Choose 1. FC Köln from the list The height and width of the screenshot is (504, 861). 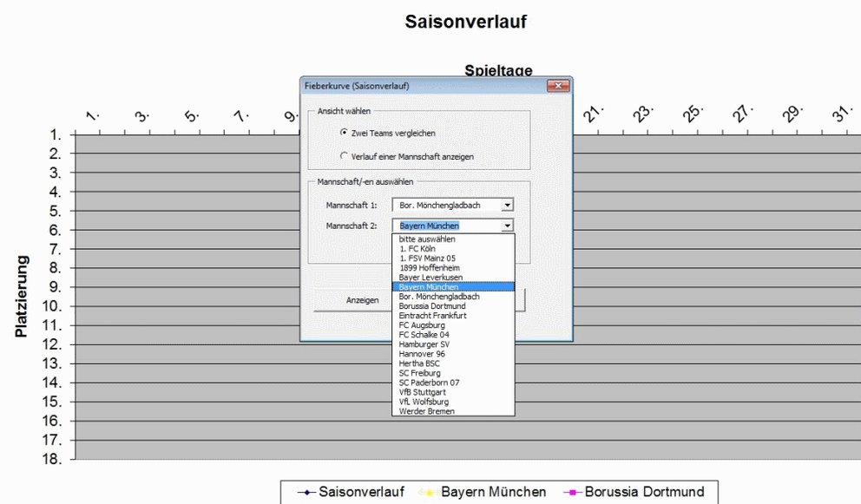(453, 249)
